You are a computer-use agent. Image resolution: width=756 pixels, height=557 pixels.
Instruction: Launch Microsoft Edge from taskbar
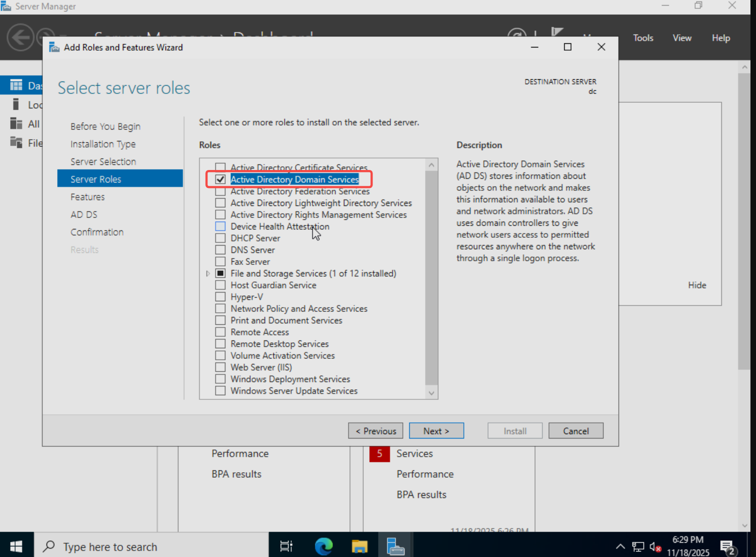(x=324, y=546)
